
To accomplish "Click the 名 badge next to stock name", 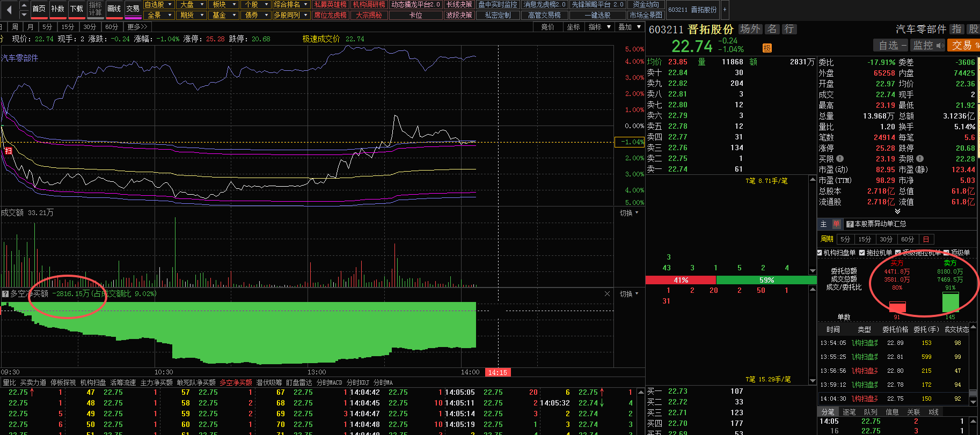I will (x=772, y=29).
